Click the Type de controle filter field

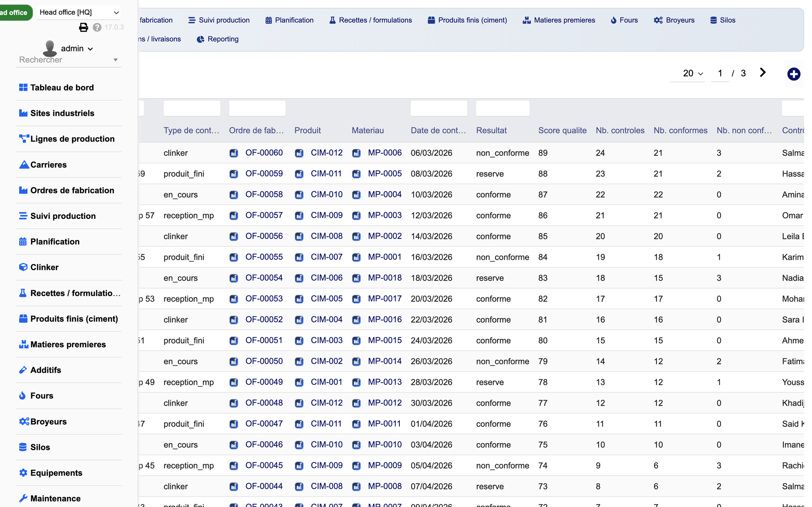click(x=192, y=108)
